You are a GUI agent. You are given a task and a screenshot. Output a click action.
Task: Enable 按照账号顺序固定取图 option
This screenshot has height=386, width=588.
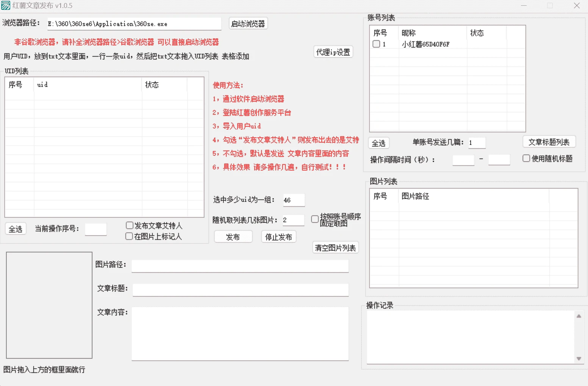point(314,219)
